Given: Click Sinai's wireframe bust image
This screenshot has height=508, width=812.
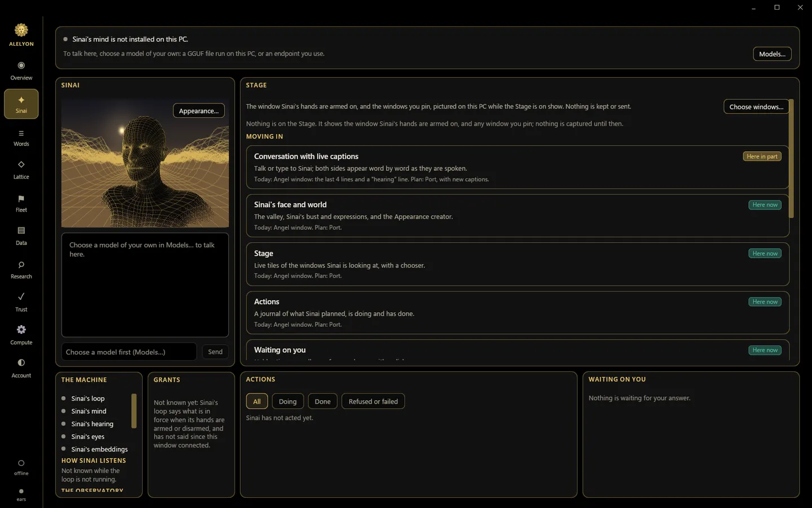Looking at the screenshot, I should (x=145, y=164).
